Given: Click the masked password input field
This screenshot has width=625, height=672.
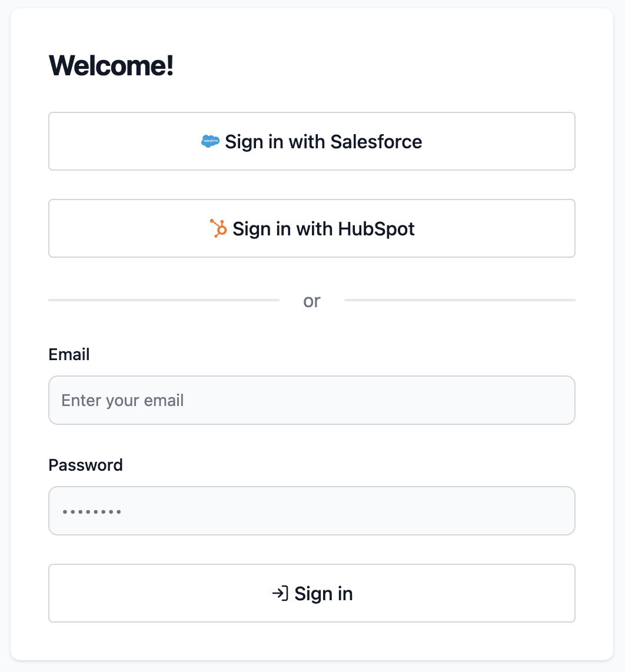Looking at the screenshot, I should tap(312, 511).
